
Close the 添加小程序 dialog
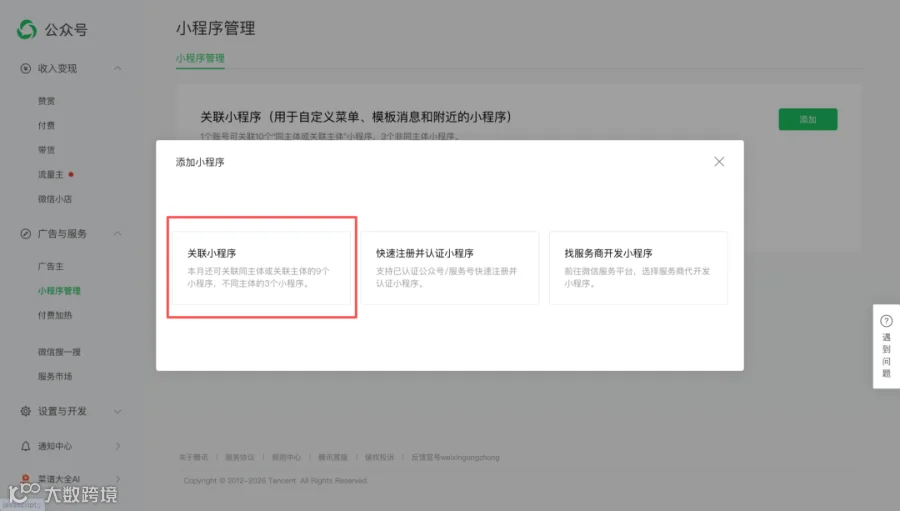[x=719, y=162]
